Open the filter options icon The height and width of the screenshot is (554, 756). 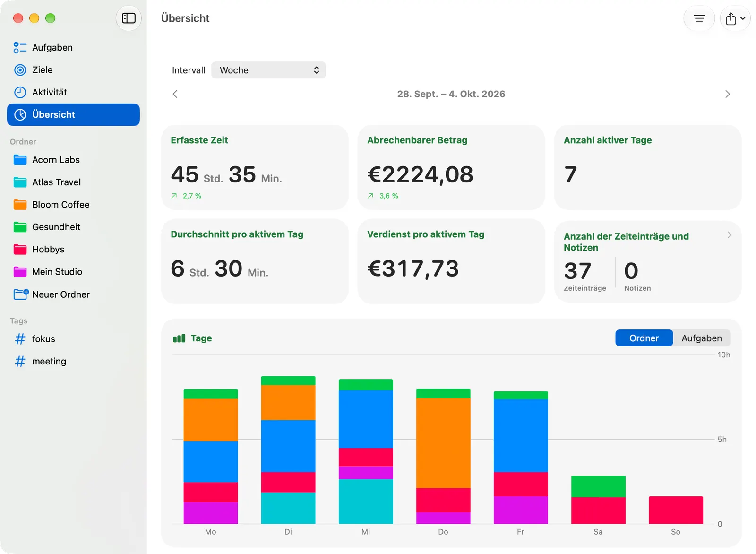(699, 18)
